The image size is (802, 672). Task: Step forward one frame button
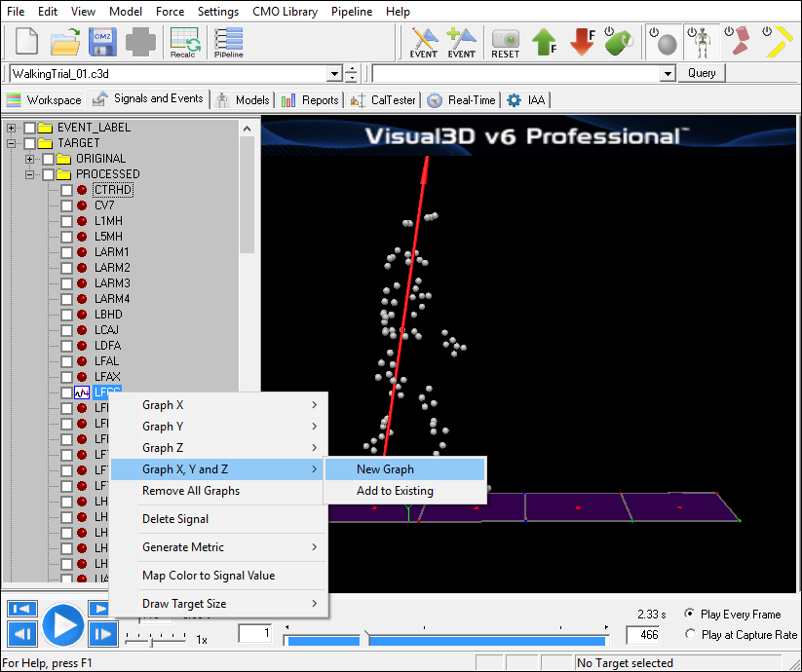click(102, 635)
